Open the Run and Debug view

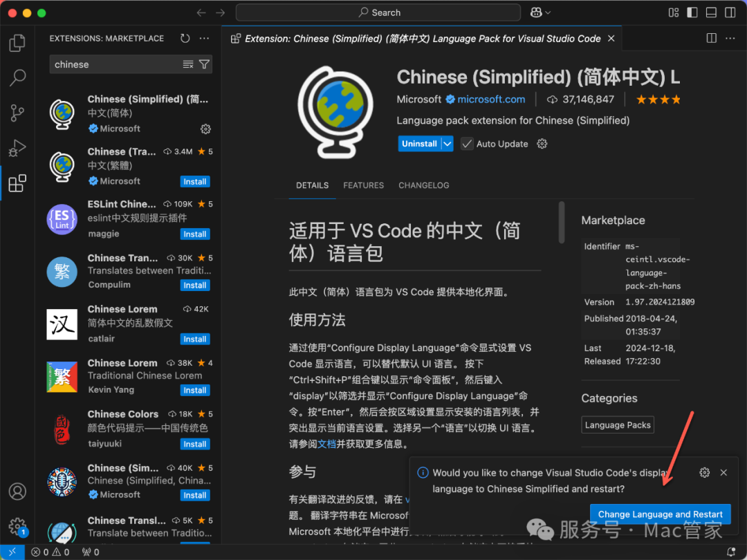click(x=17, y=148)
